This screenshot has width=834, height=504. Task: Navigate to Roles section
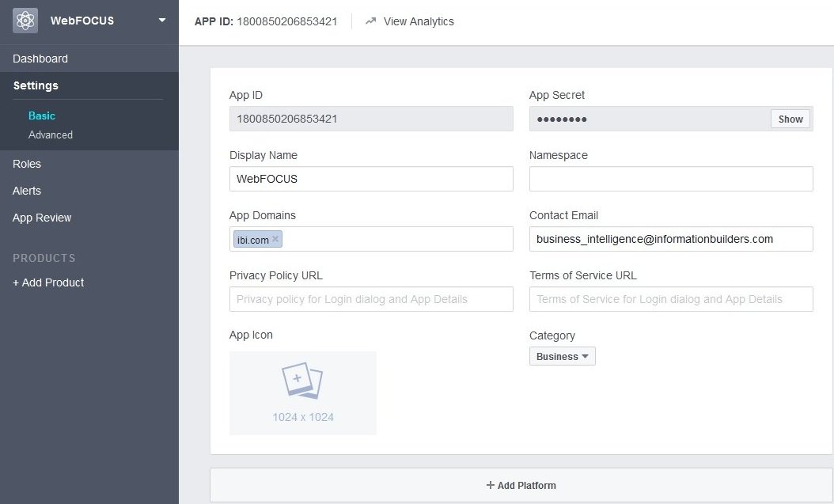pyautogui.click(x=27, y=164)
